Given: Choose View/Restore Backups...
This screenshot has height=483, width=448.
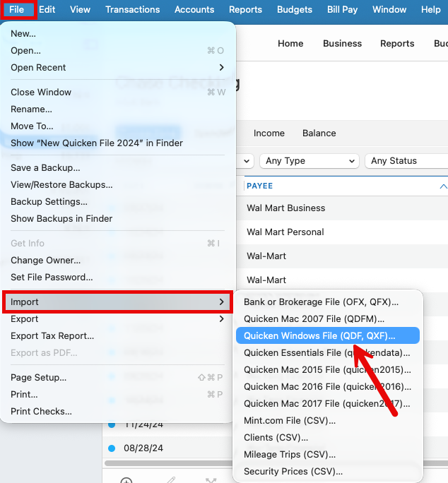Looking at the screenshot, I should pyautogui.click(x=117, y=184).
